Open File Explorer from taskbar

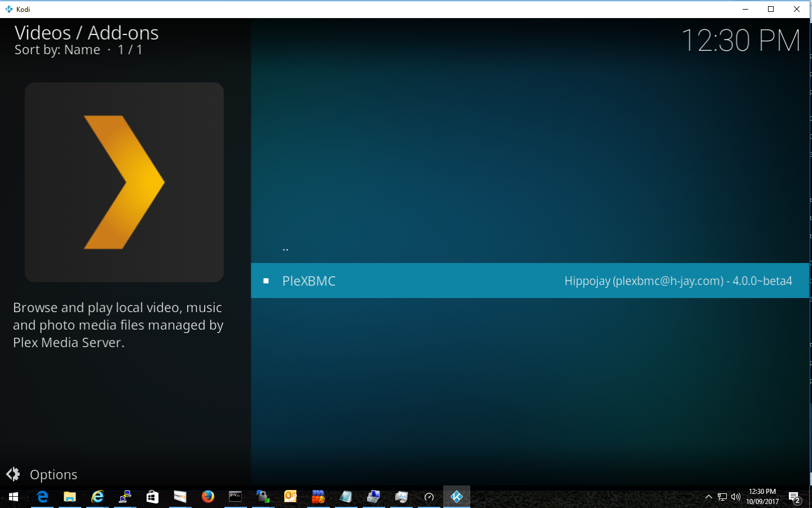[x=70, y=497]
